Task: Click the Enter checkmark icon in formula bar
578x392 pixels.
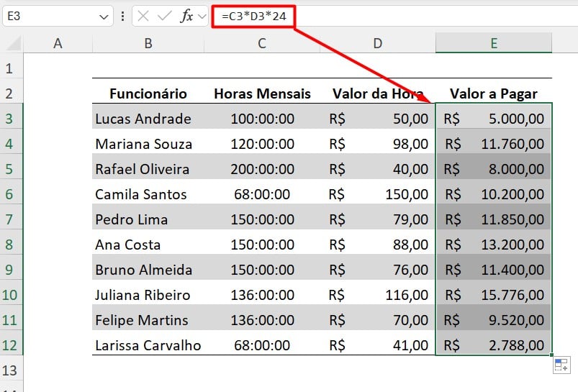Action: coord(166,16)
